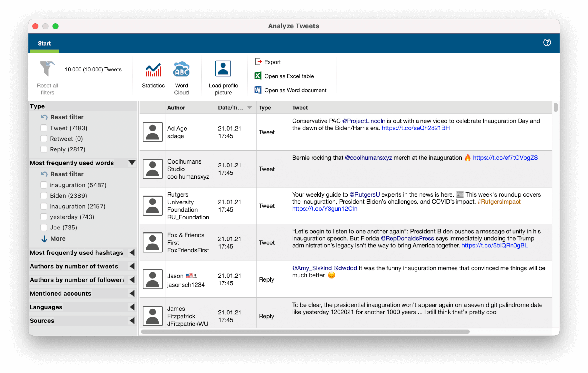Click Reset filter arrow icon under Most frequently used words
This screenshot has width=588, height=373.
point(44,174)
